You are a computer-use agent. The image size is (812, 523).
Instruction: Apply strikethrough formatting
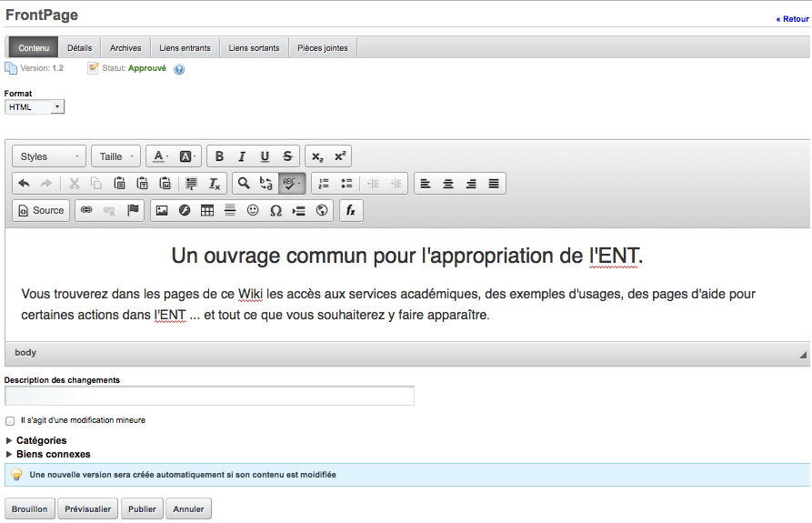(287, 156)
